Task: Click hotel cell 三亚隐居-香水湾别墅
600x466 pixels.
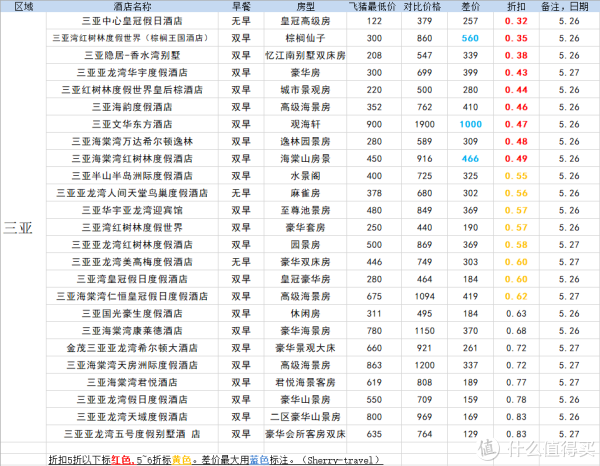Action: (132, 55)
